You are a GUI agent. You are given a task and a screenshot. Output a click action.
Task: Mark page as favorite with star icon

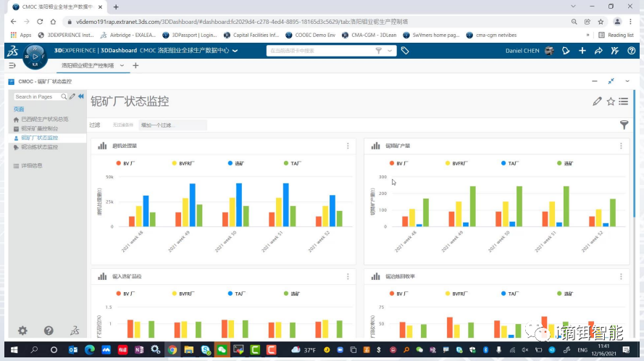611,101
